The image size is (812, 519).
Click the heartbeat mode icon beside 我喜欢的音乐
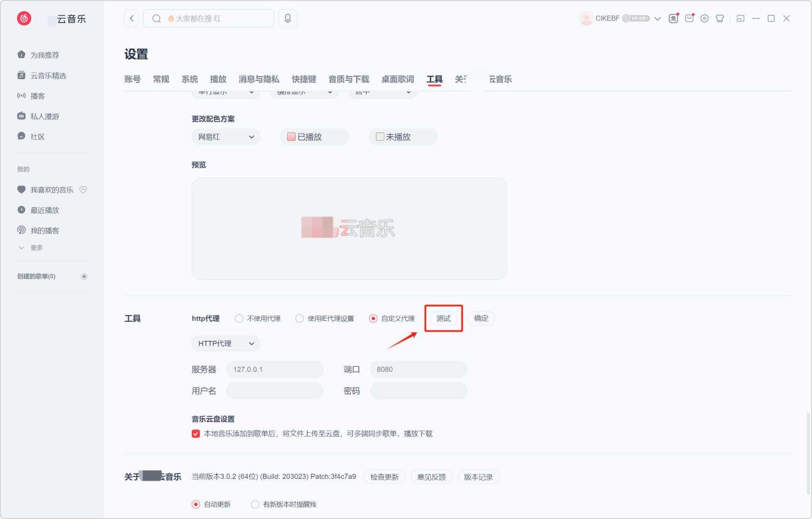pos(83,190)
